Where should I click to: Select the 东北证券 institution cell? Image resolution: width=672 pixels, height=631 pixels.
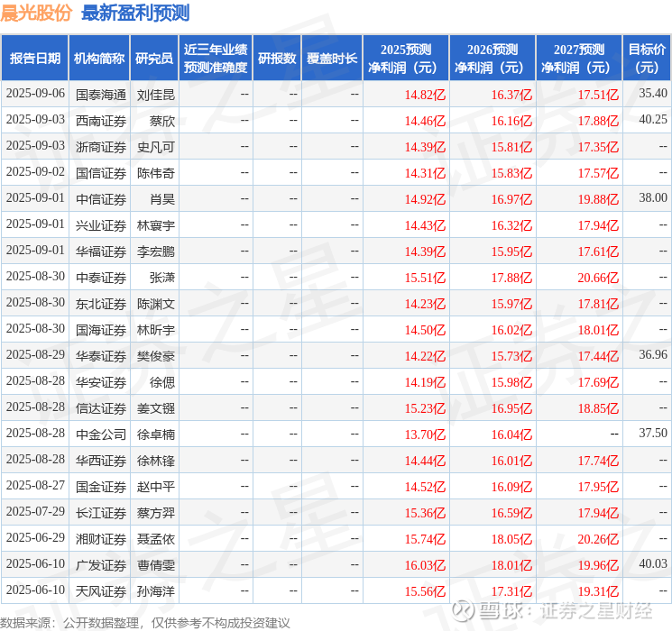click(x=101, y=304)
